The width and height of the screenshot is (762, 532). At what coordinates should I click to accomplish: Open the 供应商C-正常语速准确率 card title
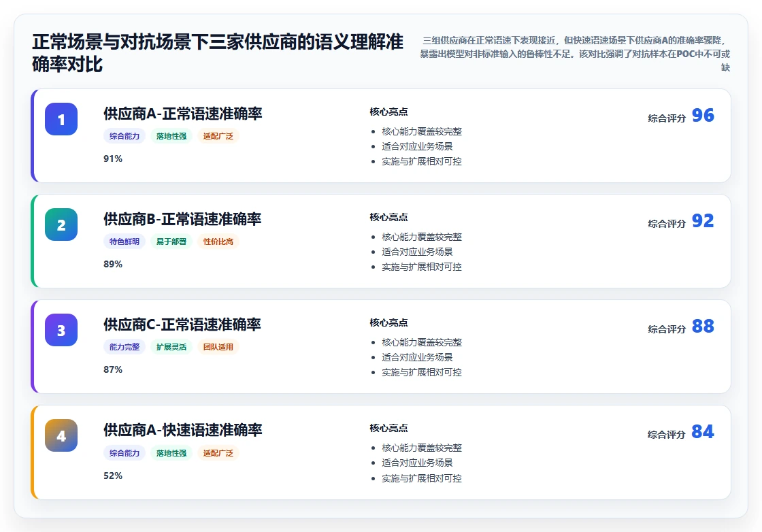[182, 325]
